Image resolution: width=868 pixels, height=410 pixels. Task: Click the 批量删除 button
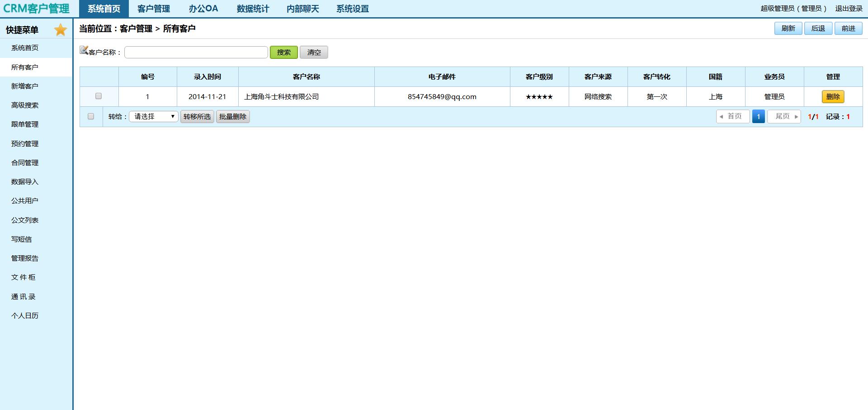click(233, 117)
